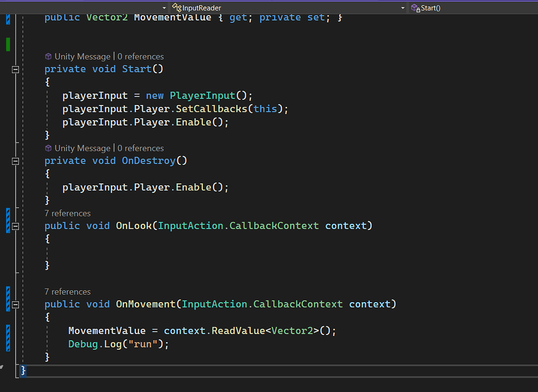Click the Unity Message cube icon above Start

[49, 56]
